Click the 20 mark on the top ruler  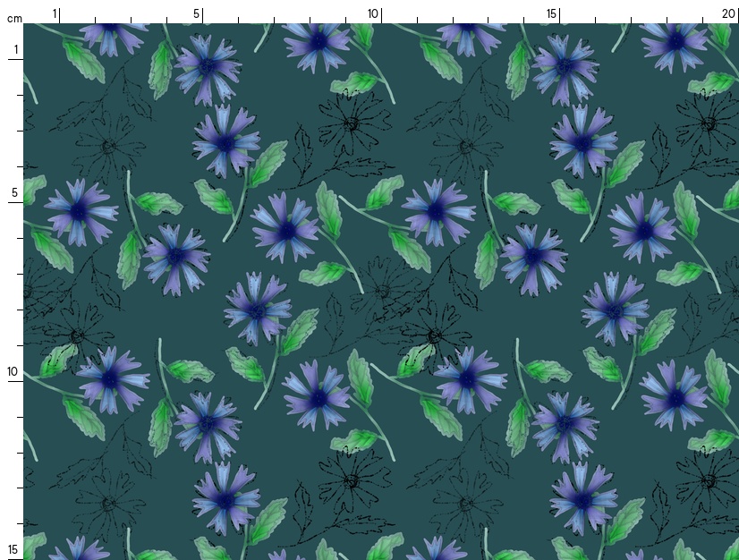click(728, 13)
